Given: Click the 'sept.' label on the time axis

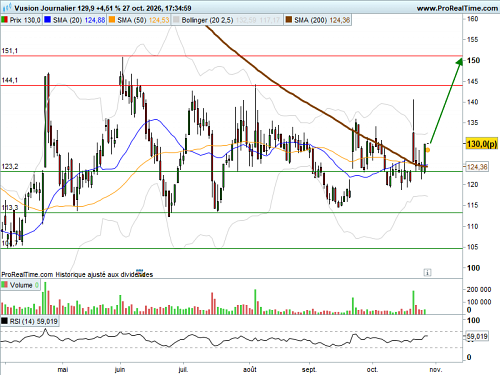Looking at the screenshot, I should pyautogui.click(x=309, y=369).
